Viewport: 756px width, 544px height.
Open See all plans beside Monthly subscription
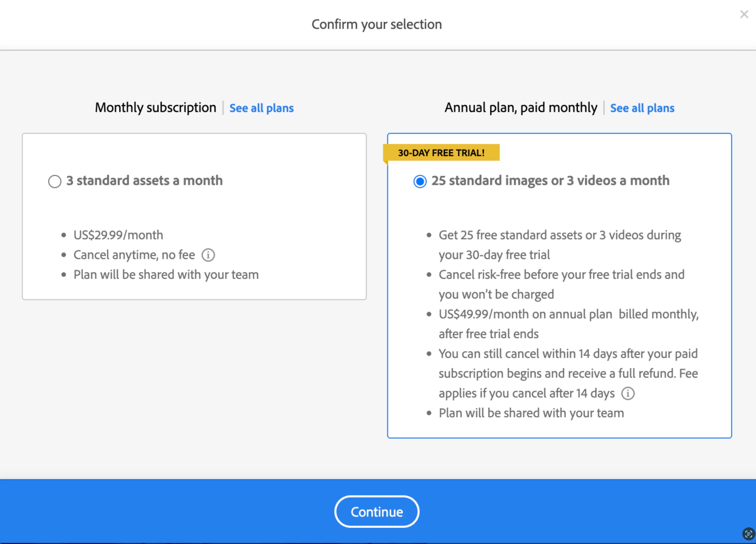[261, 108]
